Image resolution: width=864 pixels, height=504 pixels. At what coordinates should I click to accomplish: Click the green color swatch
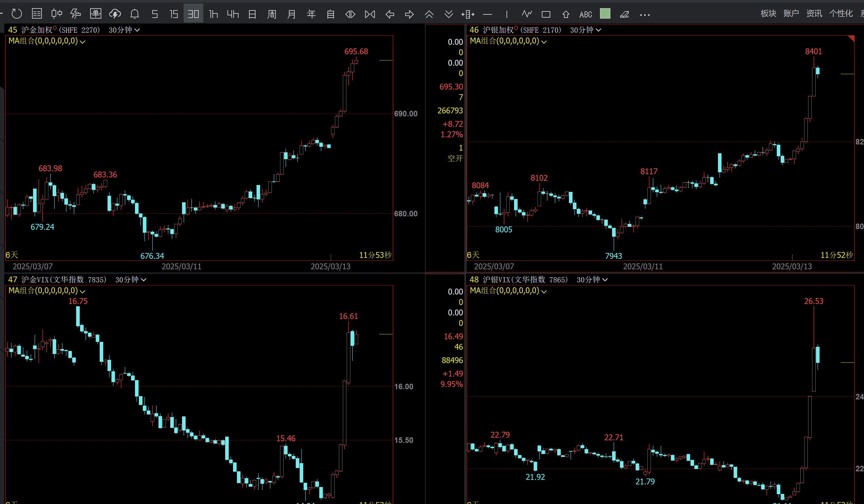pos(605,14)
